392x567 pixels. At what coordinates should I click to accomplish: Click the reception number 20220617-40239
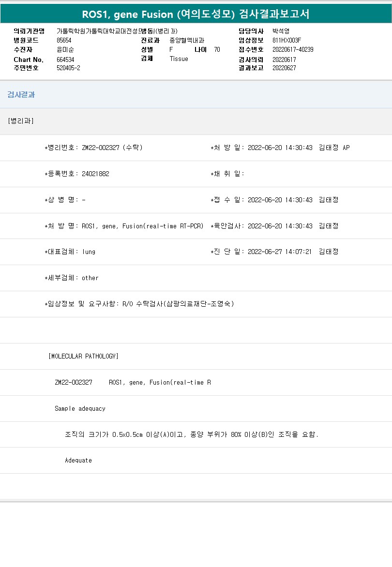tap(293, 50)
